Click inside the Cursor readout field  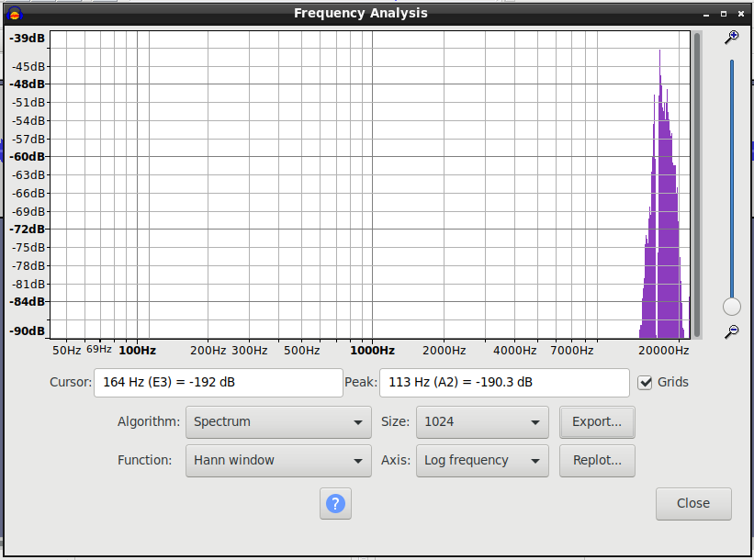coord(218,382)
